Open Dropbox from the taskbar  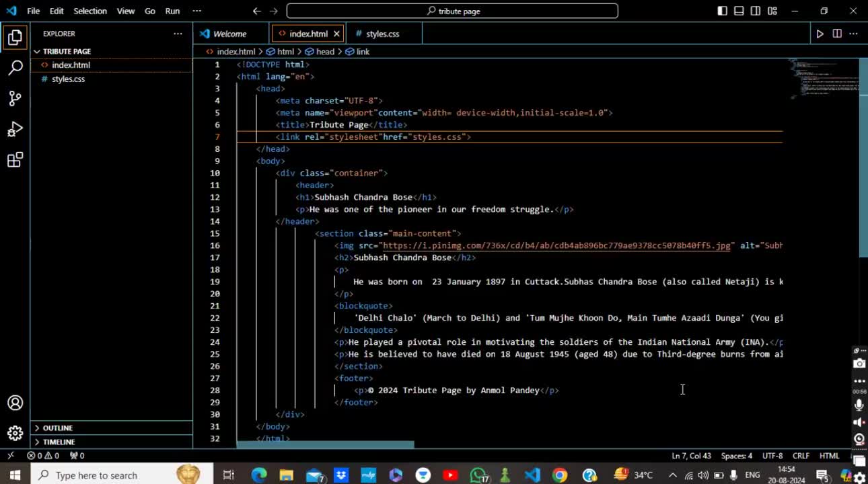341,475
